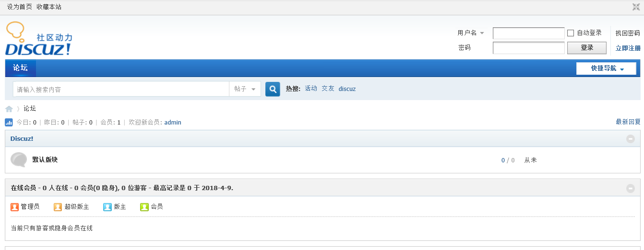Click the 会员 green user icon
Image resolution: width=644 pixels, height=250 pixels.
coord(144,207)
